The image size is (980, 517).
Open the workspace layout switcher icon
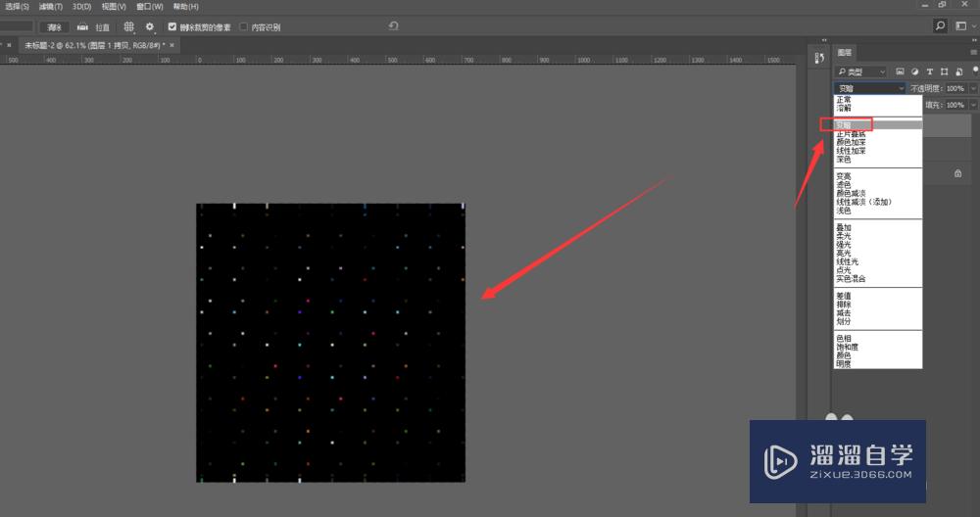(x=961, y=25)
